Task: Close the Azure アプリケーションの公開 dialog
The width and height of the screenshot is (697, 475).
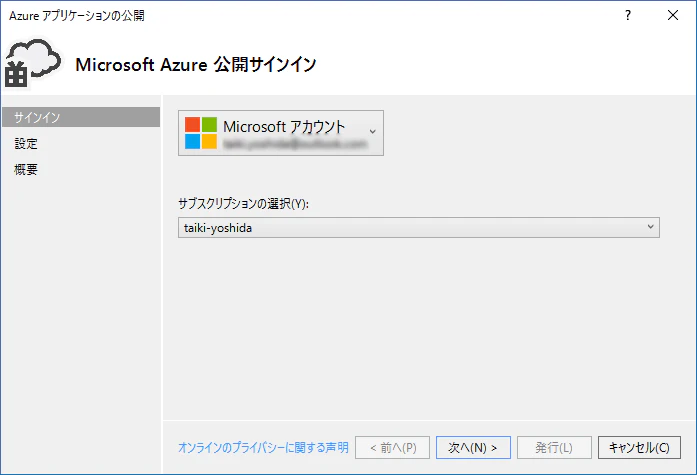Action: [673, 16]
